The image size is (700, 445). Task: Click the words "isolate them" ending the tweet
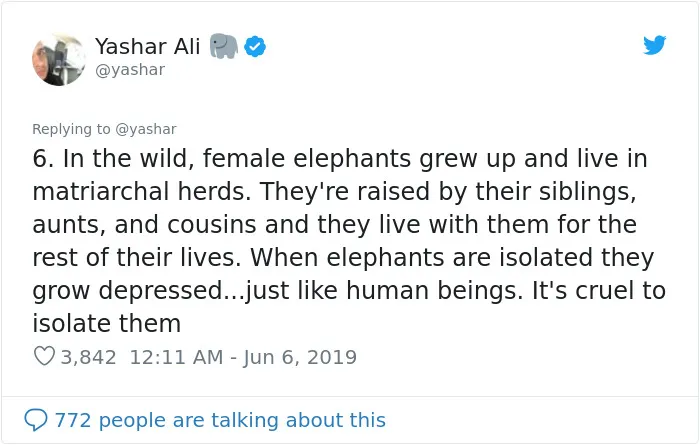pos(106,323)
